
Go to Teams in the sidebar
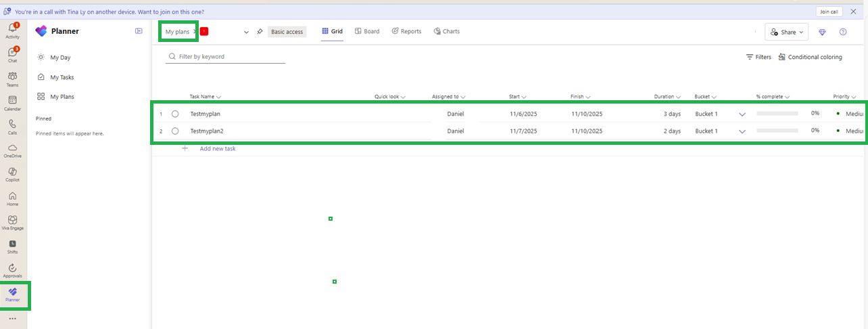(13, 79)
